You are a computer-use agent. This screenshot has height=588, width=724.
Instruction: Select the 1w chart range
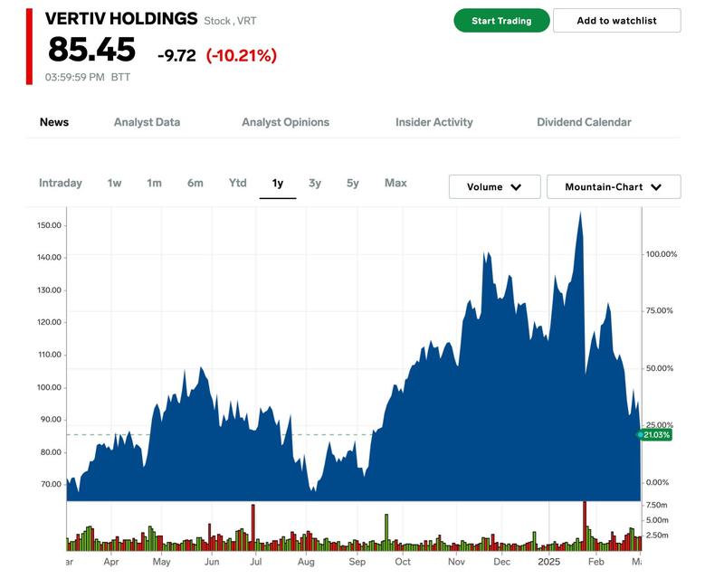click(x=114, y=183)
